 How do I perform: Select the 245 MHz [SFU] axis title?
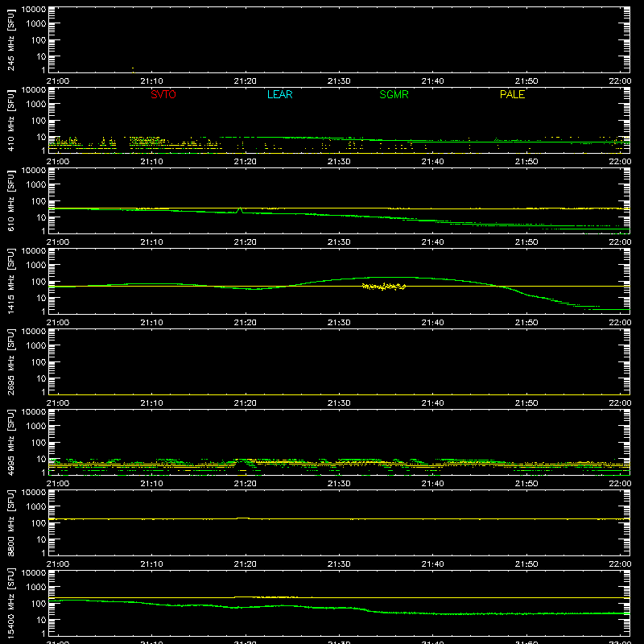pos(10,40)
